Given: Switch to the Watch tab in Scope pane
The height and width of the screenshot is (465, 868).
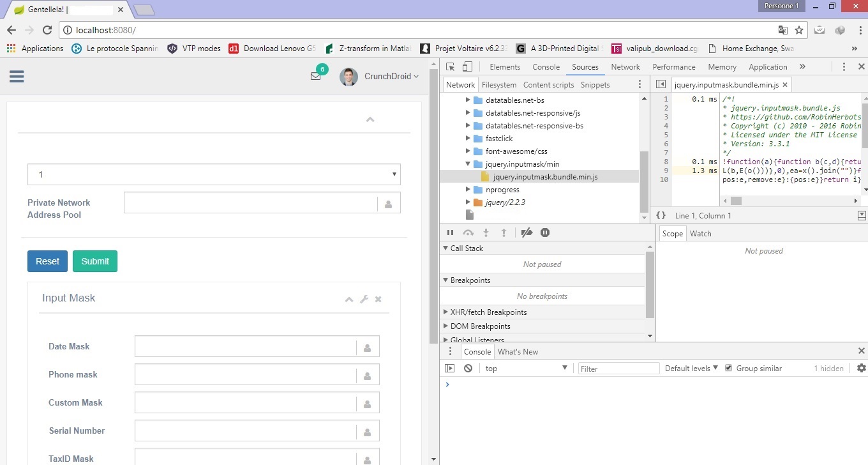Looking at the screenshot, I should point(700,233).
